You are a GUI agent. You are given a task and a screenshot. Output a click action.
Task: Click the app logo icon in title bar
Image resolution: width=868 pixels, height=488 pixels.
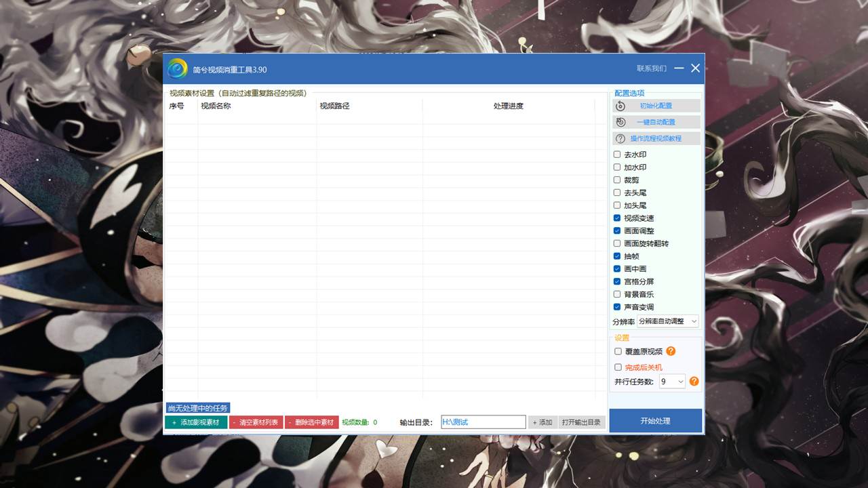click(x=178, y=68)
